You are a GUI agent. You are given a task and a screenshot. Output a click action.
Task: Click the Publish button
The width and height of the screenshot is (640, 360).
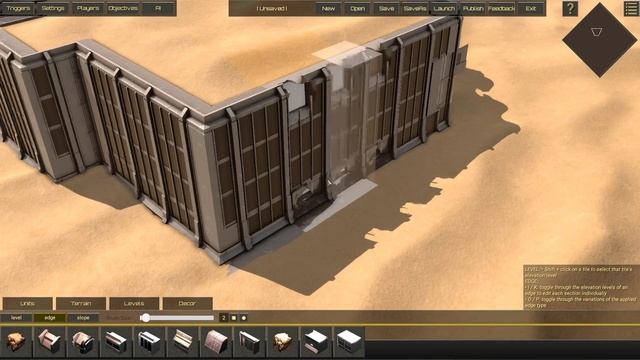pos(473,8)
